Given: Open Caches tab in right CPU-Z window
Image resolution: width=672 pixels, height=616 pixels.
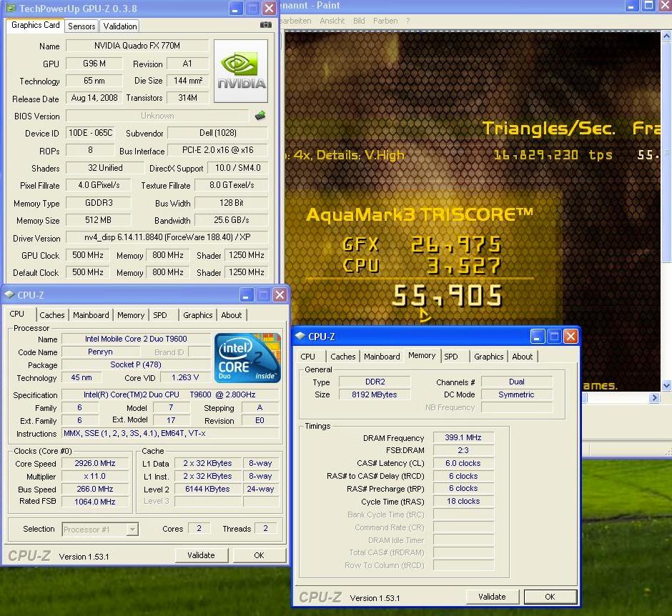Looking at the screenshot, I should 343,357.
